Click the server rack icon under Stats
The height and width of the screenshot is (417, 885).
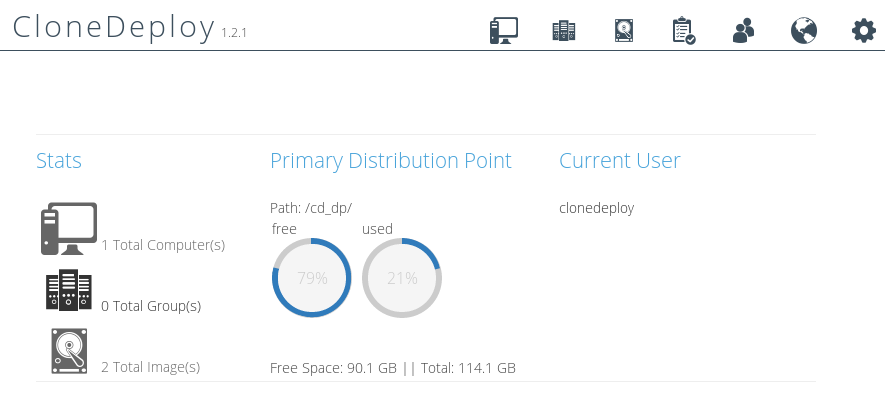[68, 290]
